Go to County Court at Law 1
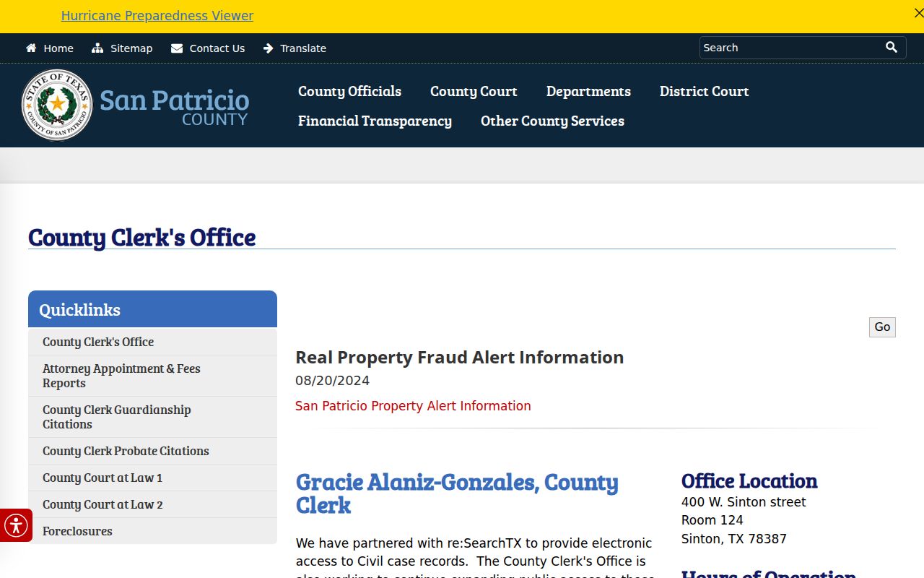The width and height of the screenshot is (924, 578). pyautogui.click(x=152, y=478)
